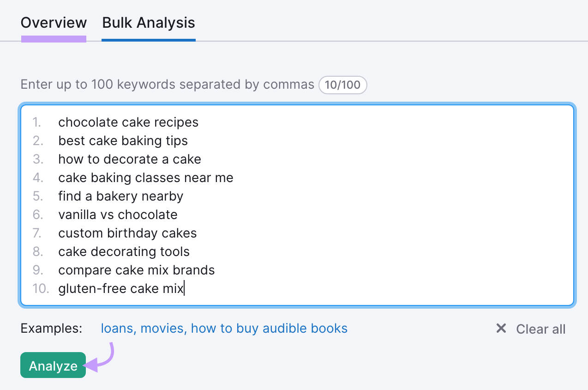This screenshot has height=390, width=588.
Task: Click the vanilla vs chocolate keyword line
Action: click(x=118, y=214)
